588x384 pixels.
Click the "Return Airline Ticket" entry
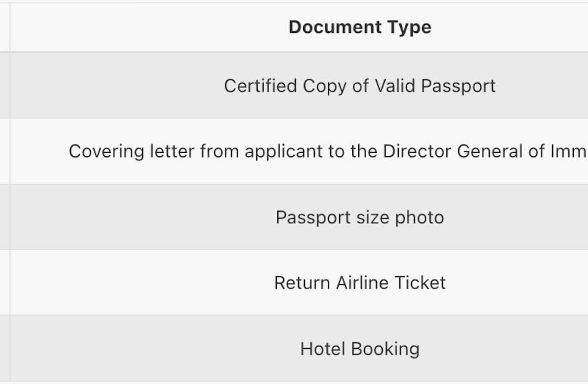(360, 283)
